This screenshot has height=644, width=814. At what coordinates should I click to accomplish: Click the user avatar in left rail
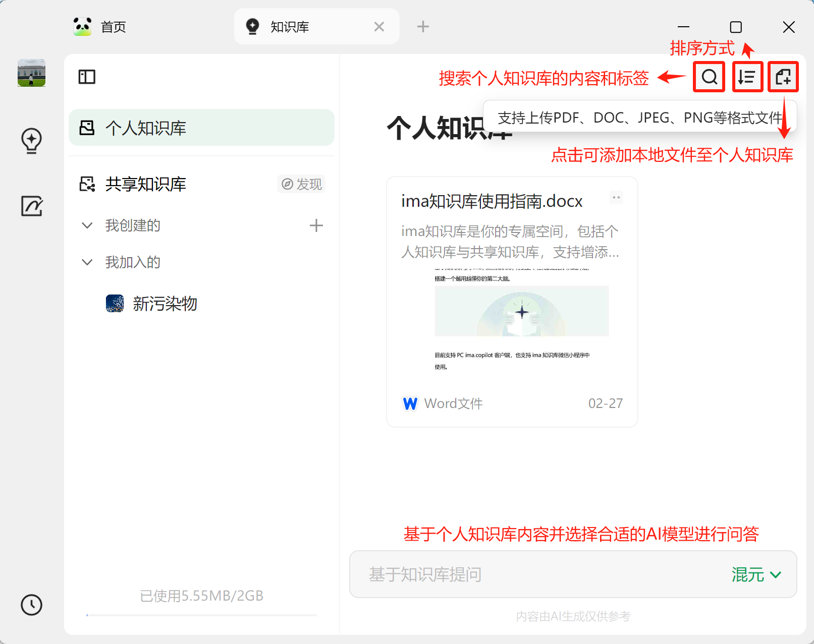(x=31, y=73)
